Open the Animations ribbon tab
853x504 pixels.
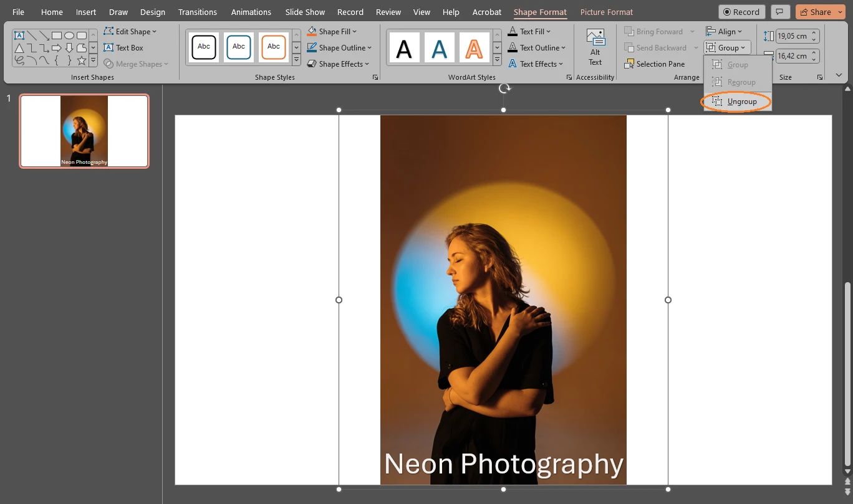point(251,11)
